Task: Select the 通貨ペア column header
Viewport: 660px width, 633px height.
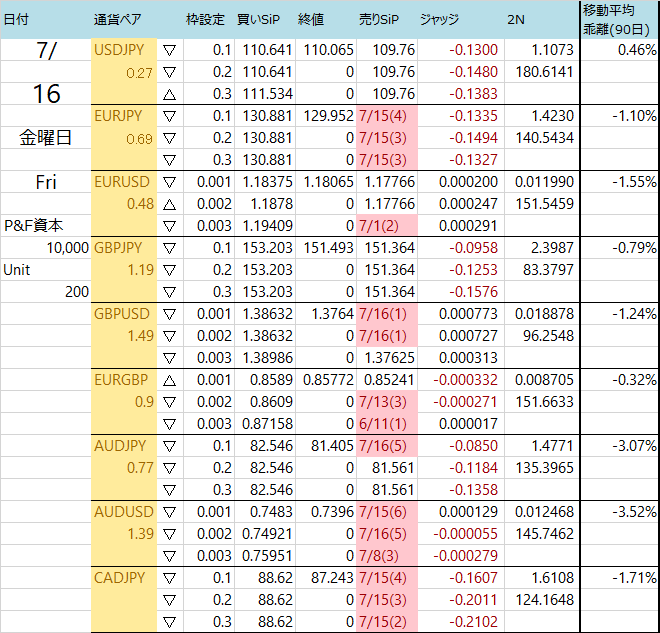Action: point(117,19)
